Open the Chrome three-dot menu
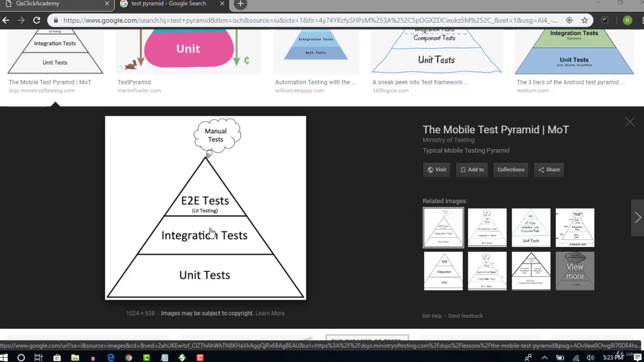Viewport: 644px width, 362px height. 642,21
